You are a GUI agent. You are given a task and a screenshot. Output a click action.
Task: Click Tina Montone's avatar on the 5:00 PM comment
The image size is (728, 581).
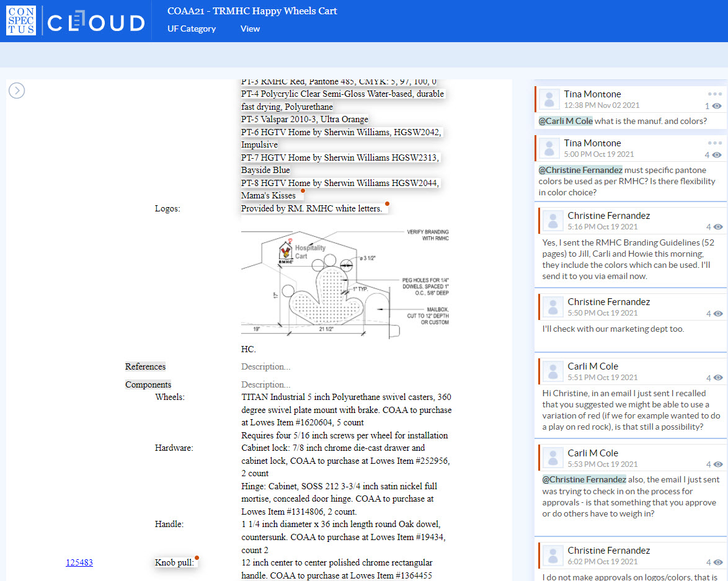(549, 149)
